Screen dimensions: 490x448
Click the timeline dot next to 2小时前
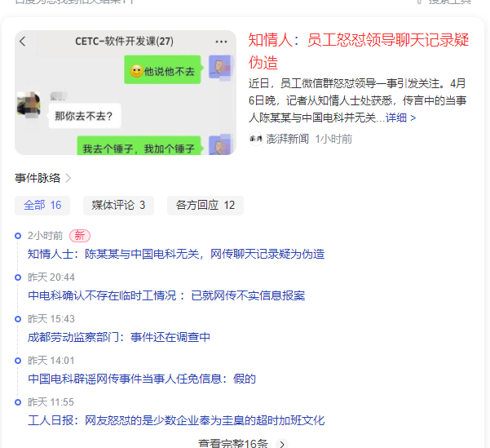pos(18,236)
